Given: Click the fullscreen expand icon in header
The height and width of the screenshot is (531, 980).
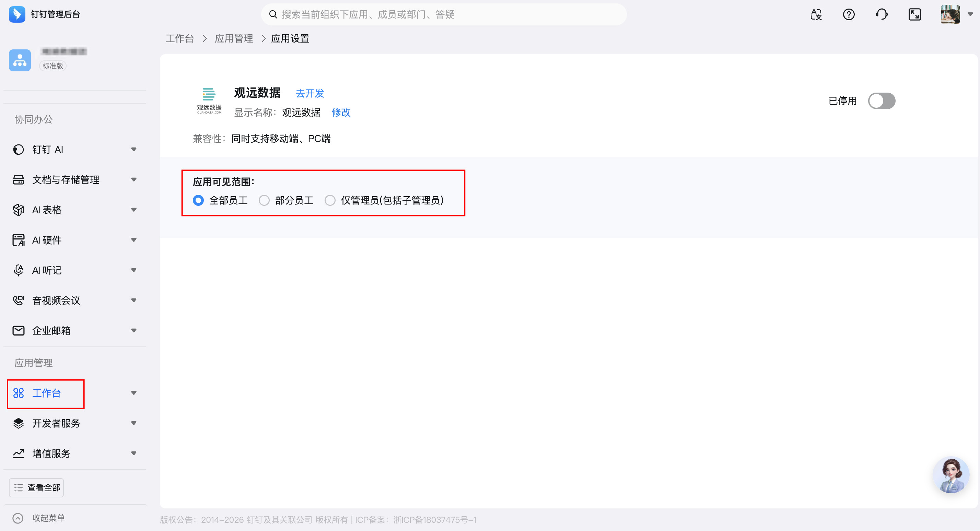Looking at the screenshot, I should 914,14.
